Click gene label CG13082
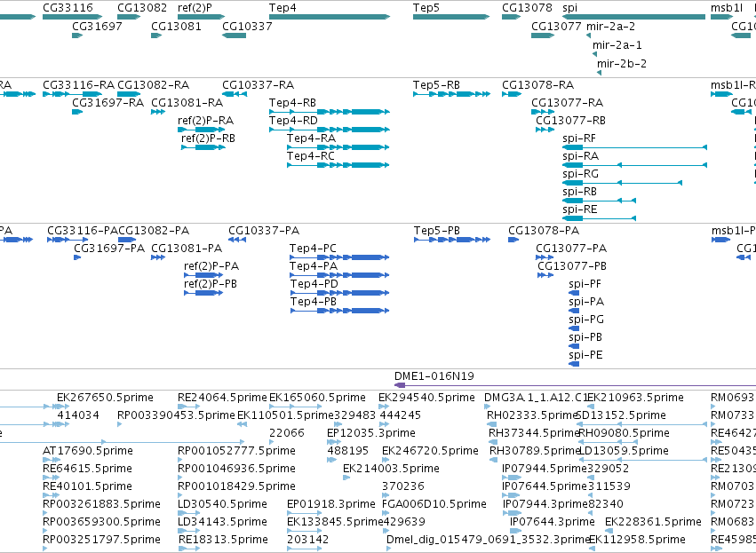Viewport: 756px width, 553px height. point(142,8)
